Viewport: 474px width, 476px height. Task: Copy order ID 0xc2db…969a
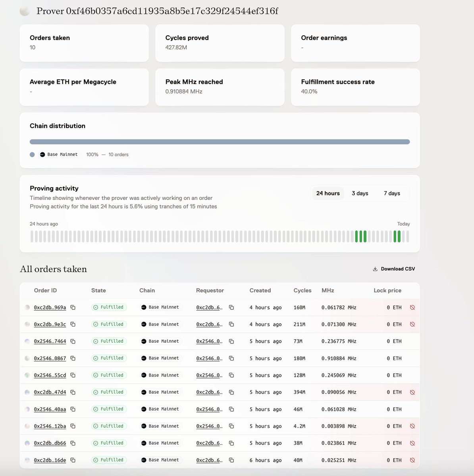(73, 307)
